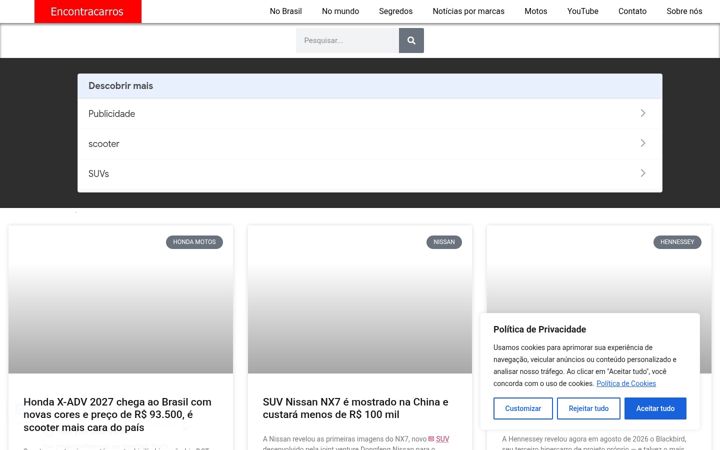Viewport: 720px width, 450px height.
Task: Select the SUVs list item
Action: [x=370, y=174]
